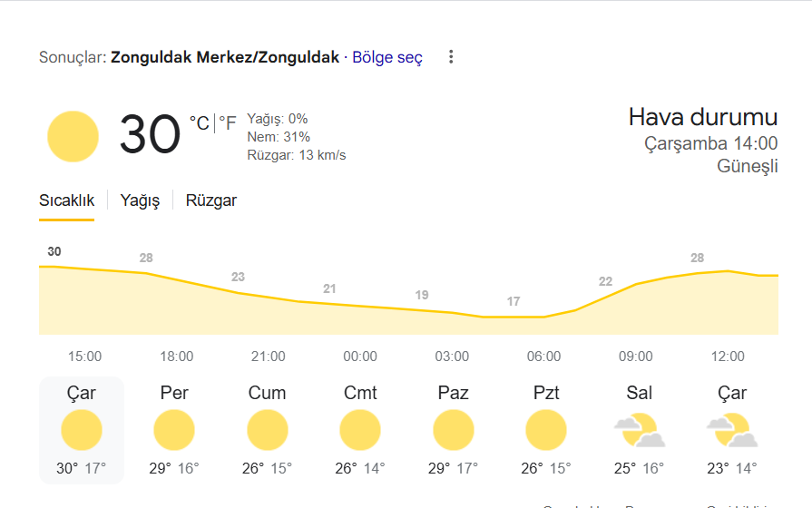Image resolution: width=812 pixels, height=508 pixels.
Task: Click the 06:00 point on temperature graph
Action: 543,317
